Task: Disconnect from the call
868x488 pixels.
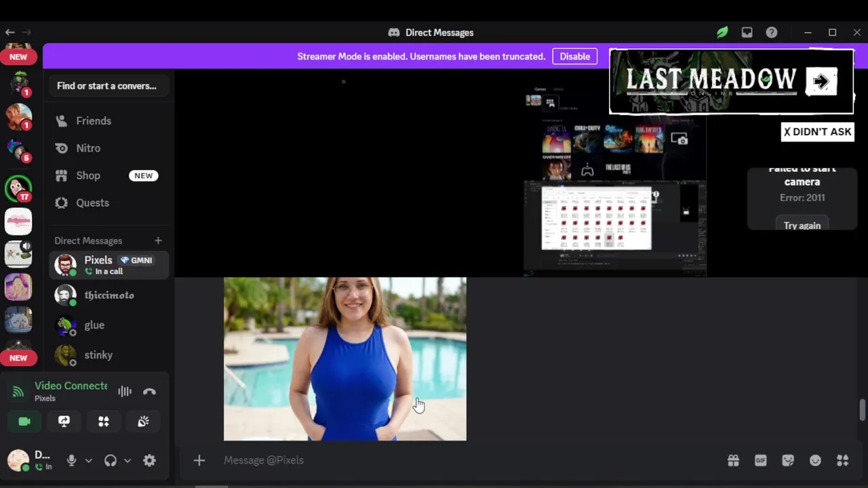Action: click(149, 391)
